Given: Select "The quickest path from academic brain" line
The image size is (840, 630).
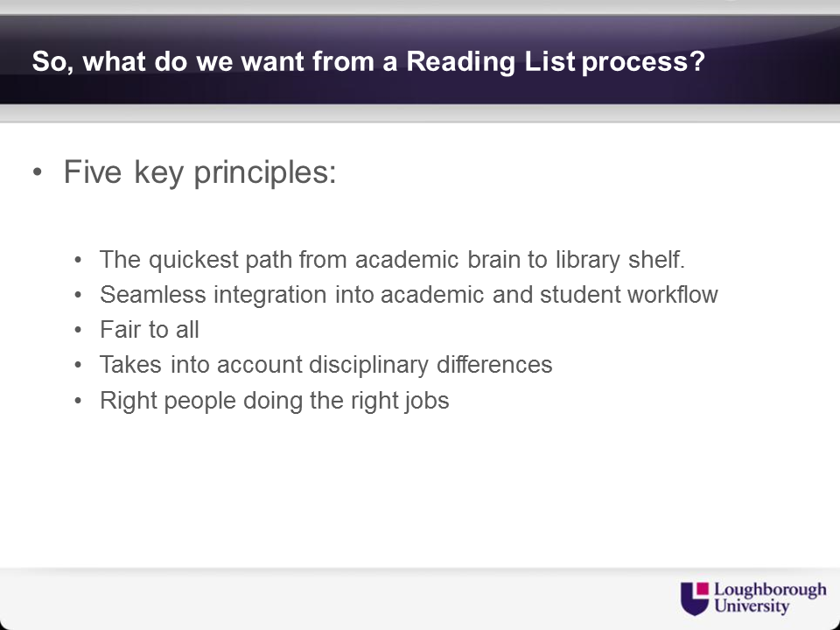Looking at the screenshot, I should point(392,259).
